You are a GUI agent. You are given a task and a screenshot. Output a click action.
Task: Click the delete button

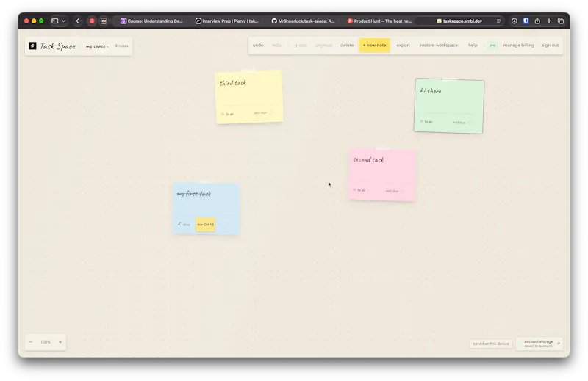point(347,46)
